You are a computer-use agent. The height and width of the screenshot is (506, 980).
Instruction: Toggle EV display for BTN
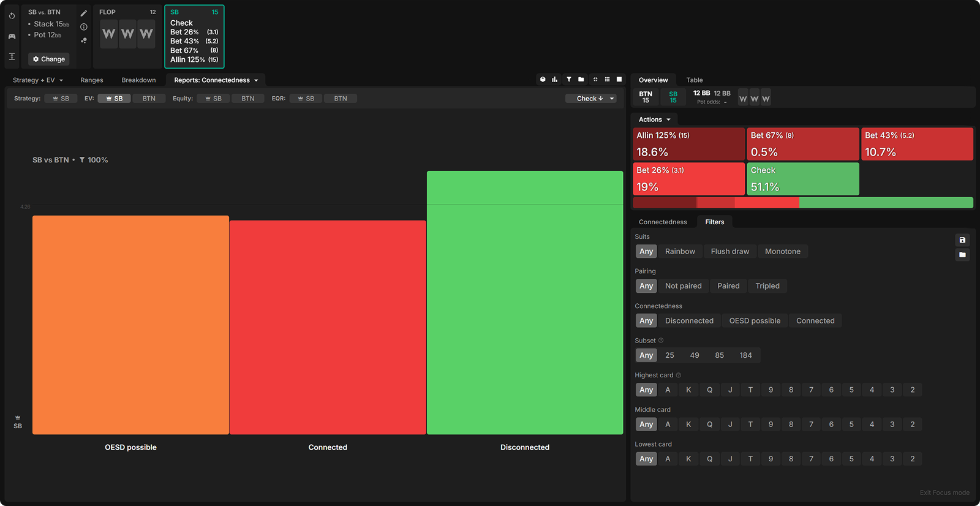point(149,99)
